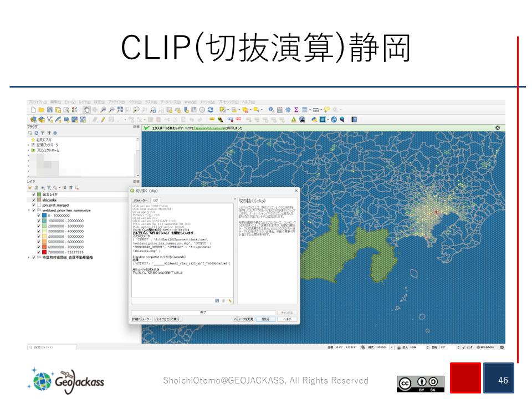Click the Change Parameters button
The width and height of the screenshot is (532, 399).
coord(243,319)
